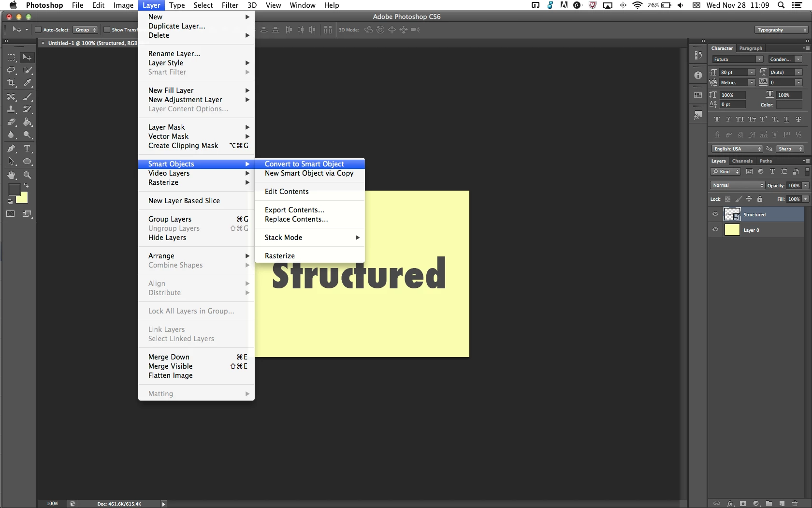Image resolution: width=812 pixels, height=508 pixels.
Task: Toggle Faux Bold text style
Action: pyautogui.click(x=717, y=120)
